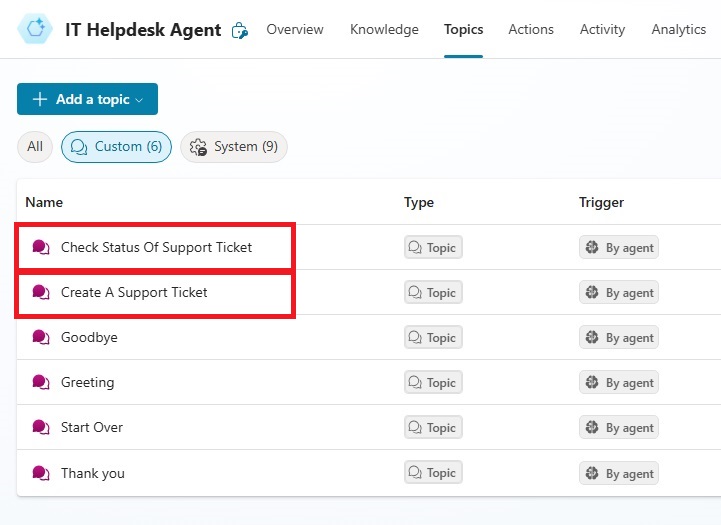Click brain icon in Thank you trigger

coord(592,473)
